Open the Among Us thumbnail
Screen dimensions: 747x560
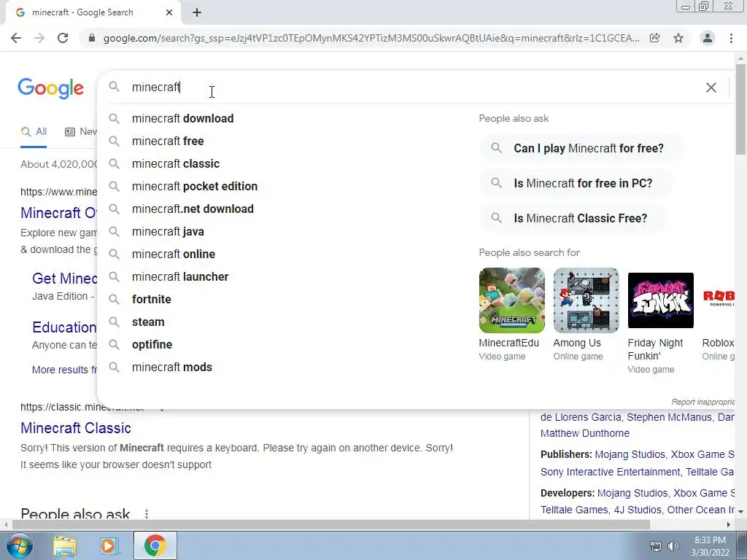click(x=586, y=300)
